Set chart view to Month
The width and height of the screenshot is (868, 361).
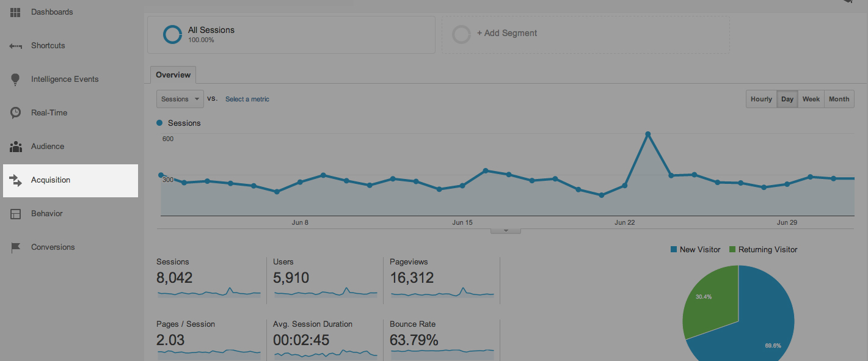(x=839, y=99)
